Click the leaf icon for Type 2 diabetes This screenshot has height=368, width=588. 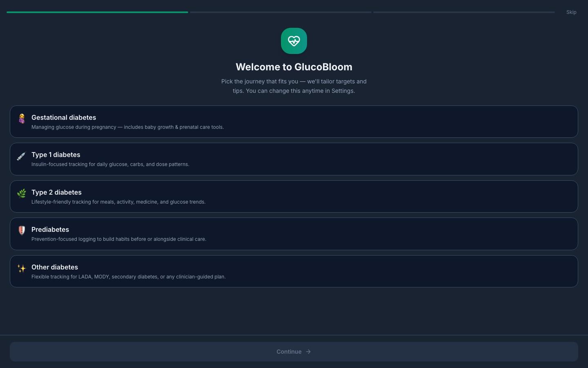point(22,193)
